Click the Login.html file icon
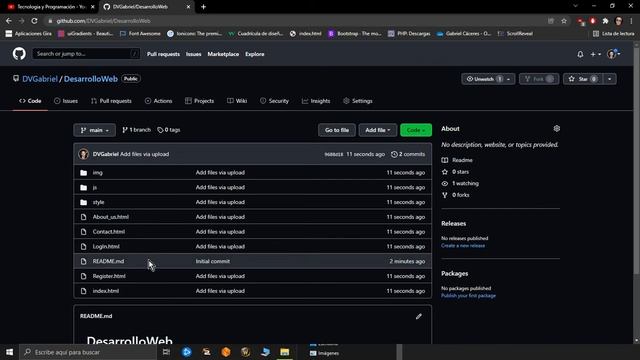 coord(84,247)
